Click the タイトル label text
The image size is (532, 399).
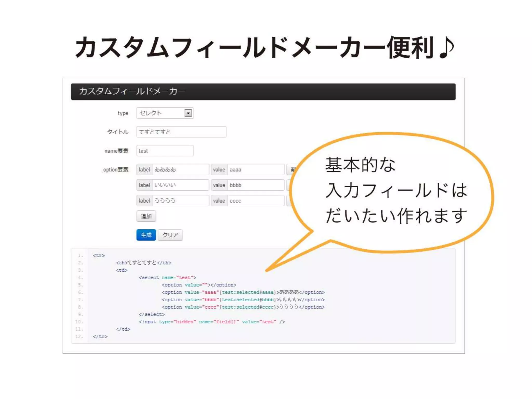[118, 132]
